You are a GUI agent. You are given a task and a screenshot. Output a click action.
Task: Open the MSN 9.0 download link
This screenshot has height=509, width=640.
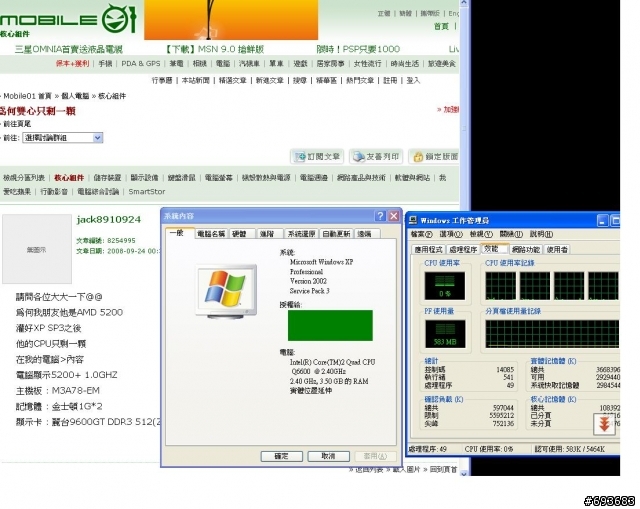click(215, 49)
